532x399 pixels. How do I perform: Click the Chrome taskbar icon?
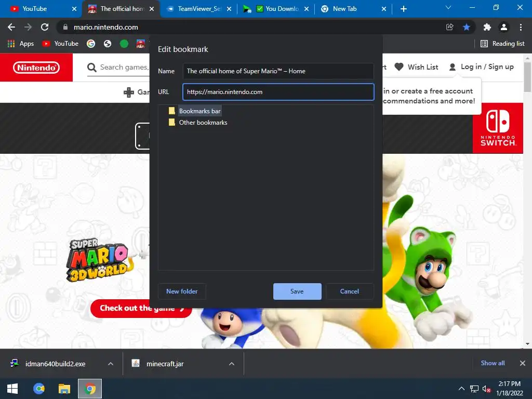coord(90,389)
